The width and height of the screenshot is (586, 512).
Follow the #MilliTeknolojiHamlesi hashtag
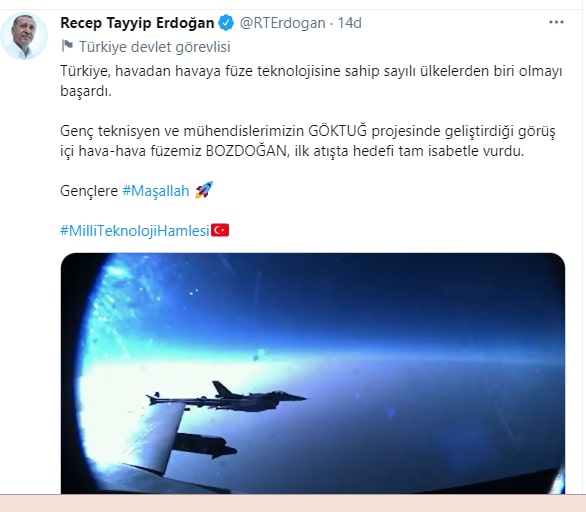click(135, 231)
